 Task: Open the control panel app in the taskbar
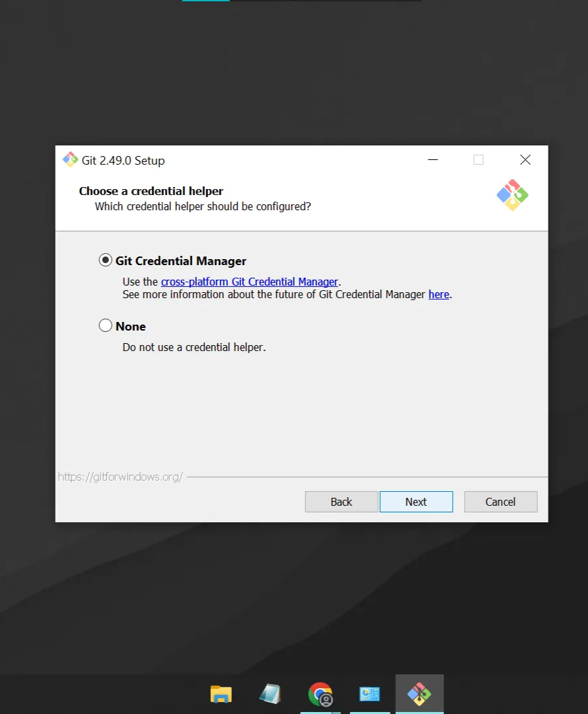369,694
